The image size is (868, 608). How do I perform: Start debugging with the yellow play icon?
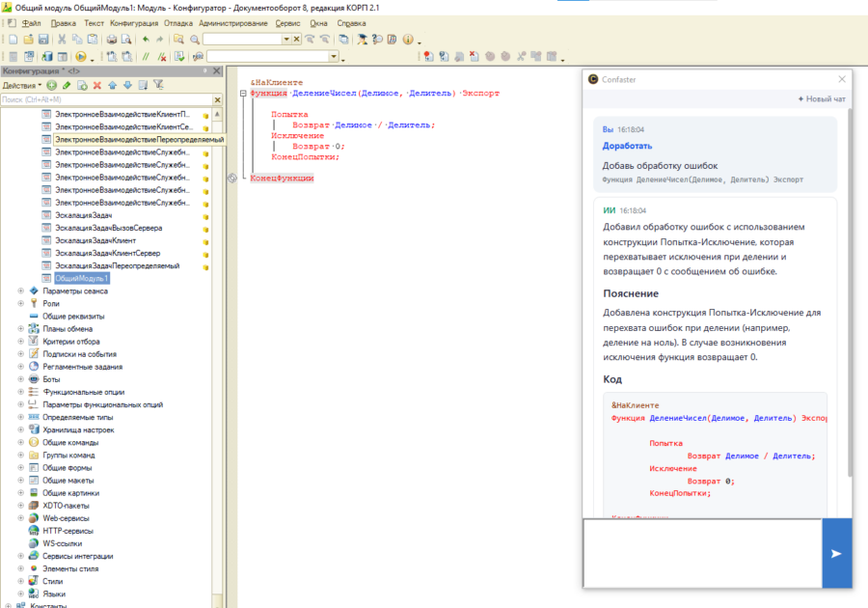(80, 57)
